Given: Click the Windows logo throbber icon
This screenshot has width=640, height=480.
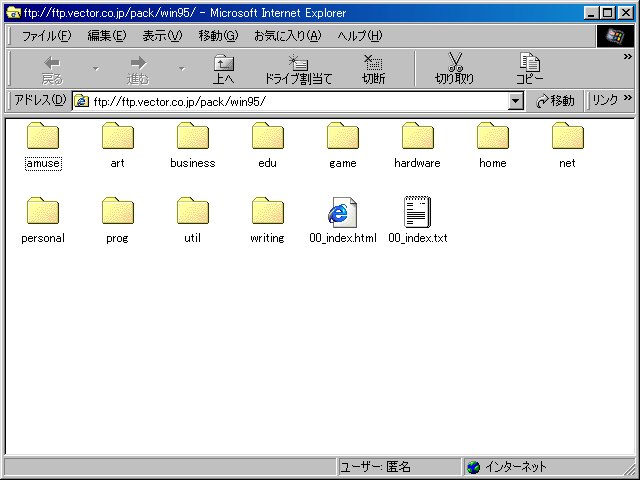Looking at the screenshot, I should 615,36.
